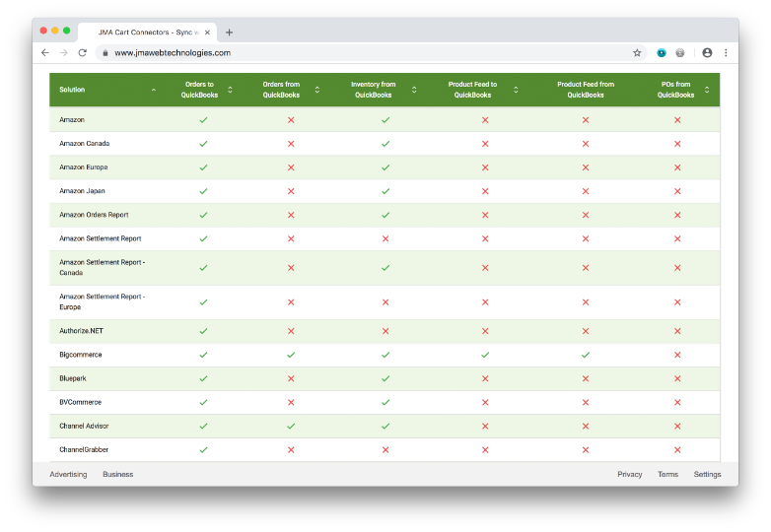
Task: Click Amazon Canada's POs from QuickBooks cross
Action: click(677, 144)
